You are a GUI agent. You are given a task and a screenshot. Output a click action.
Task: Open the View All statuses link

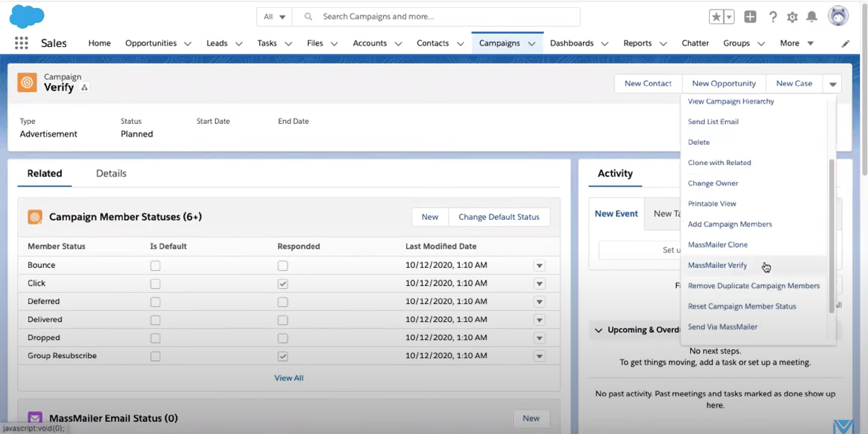click(x=289, y=378)
